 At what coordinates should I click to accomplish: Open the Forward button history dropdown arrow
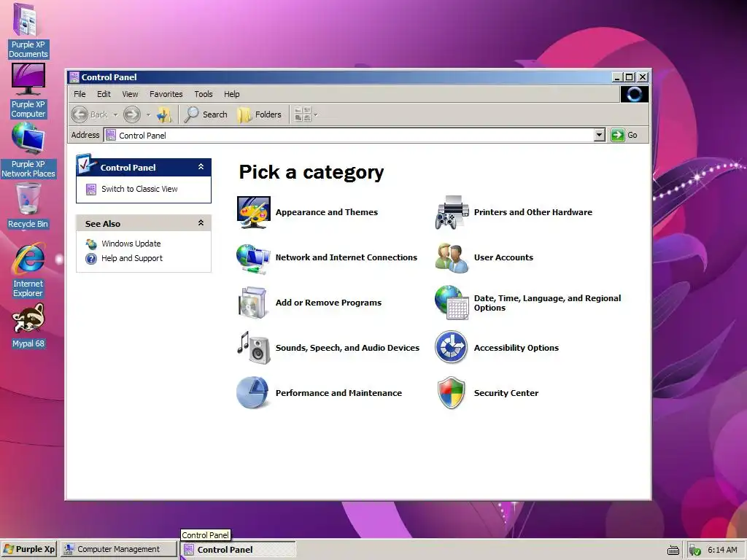[x=148, y=114]
